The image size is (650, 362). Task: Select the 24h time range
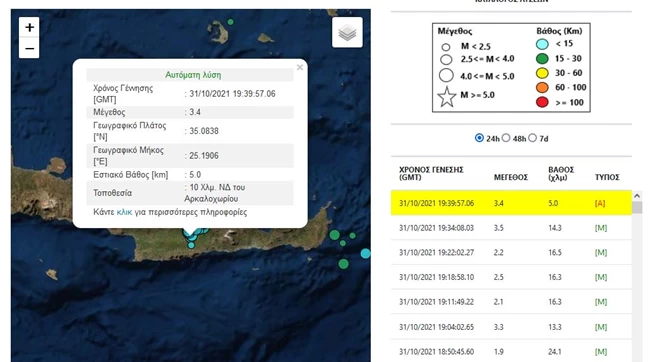coord(479,138)
